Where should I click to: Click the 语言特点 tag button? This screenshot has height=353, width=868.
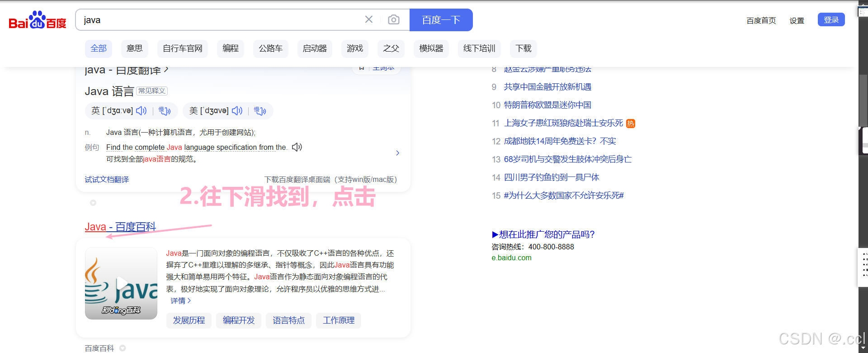tap(289, 320)
